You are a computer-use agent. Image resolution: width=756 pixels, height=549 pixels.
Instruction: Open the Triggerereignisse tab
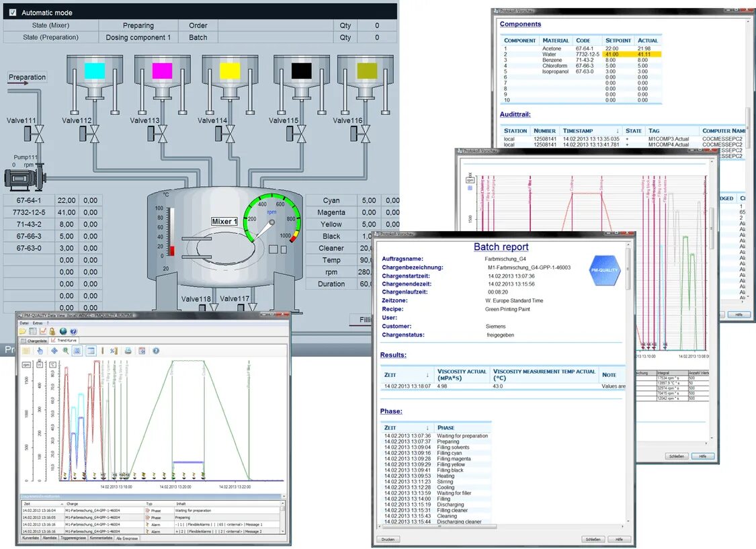point(73,538)
